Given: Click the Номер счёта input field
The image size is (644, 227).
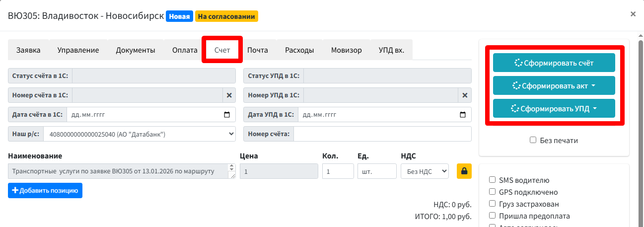Looking at the screenshot, I should coord(382,134).
